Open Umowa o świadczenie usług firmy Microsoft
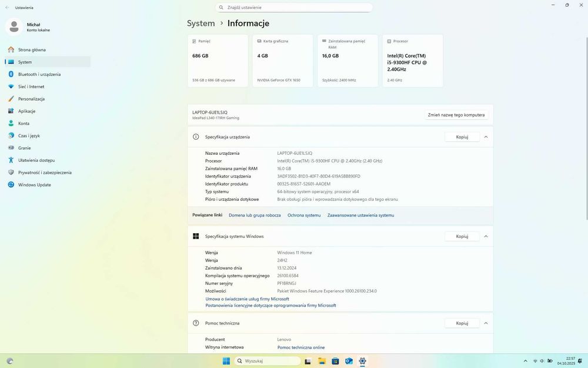The height and width of the screenshot is (368, 588). (247, 299)
